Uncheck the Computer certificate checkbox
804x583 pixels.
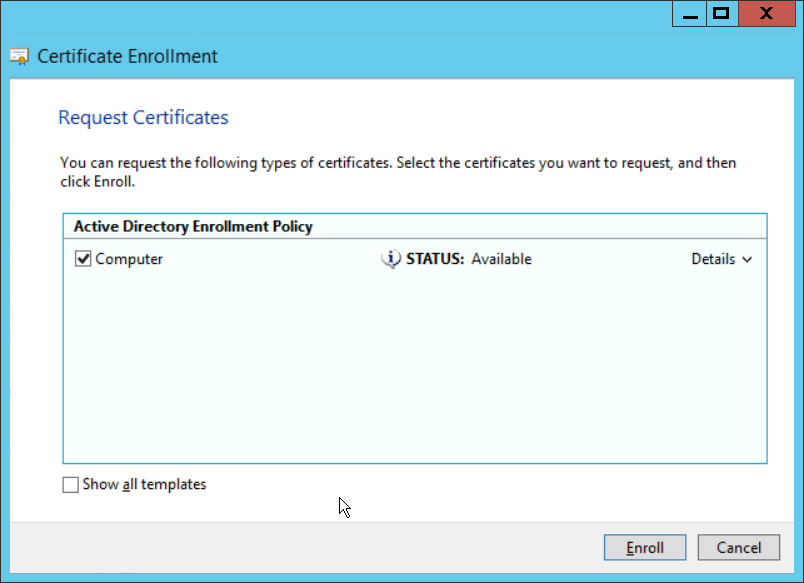(x=83, y=259)
